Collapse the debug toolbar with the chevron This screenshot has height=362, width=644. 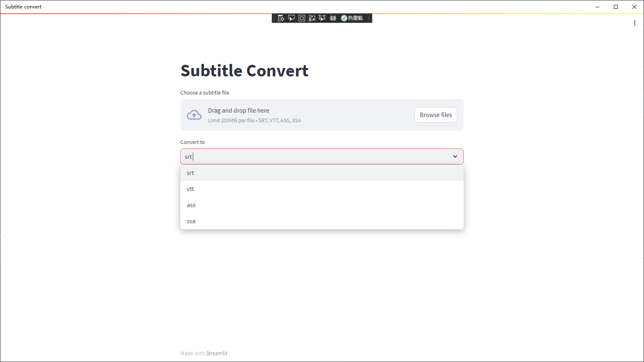369,18
